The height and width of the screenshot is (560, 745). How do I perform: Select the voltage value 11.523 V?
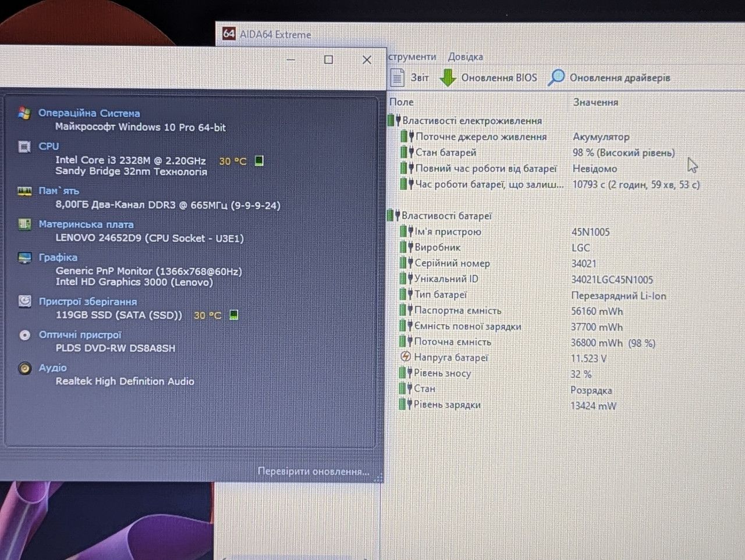point(588,359)
